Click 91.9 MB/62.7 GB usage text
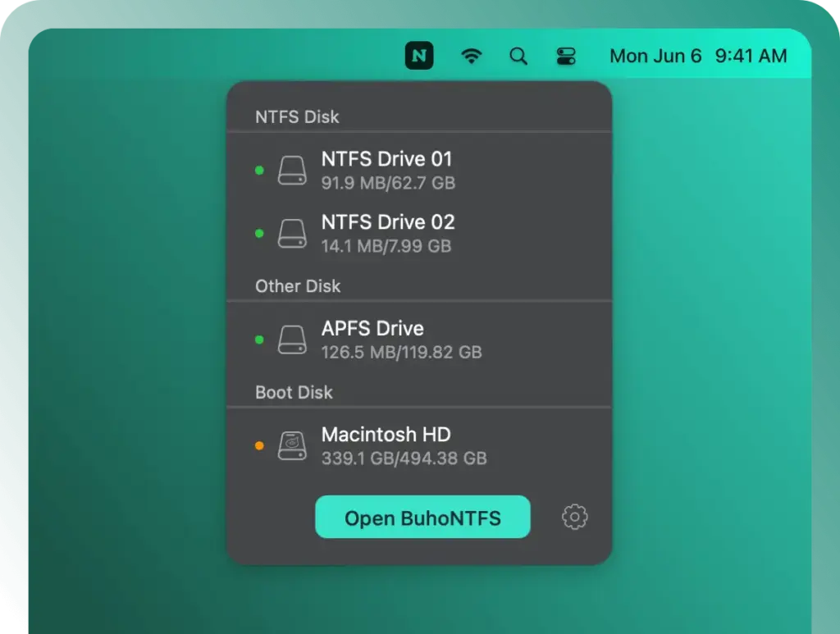840x634 pixels. (388, 183)
